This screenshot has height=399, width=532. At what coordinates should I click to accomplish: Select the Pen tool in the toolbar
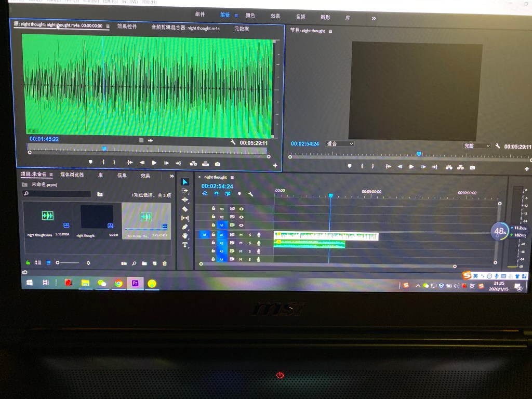(x=185, y=227)
